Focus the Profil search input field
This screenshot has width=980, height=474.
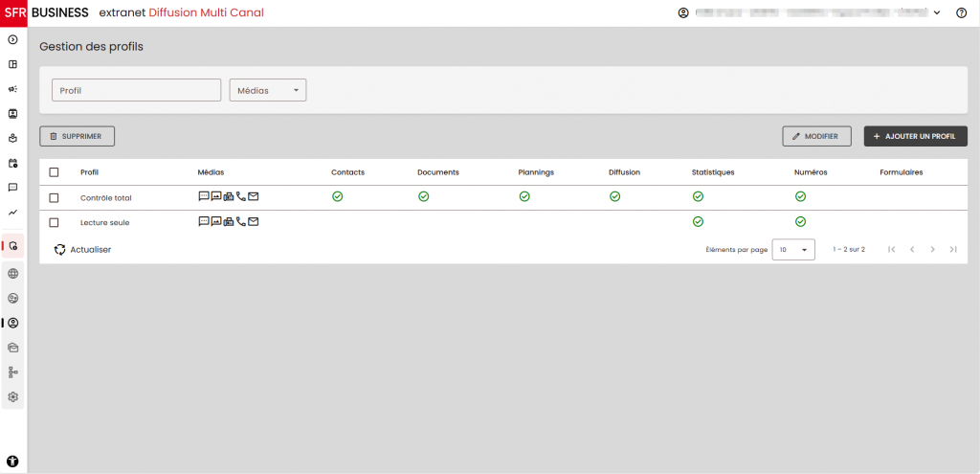click(137, 90)
